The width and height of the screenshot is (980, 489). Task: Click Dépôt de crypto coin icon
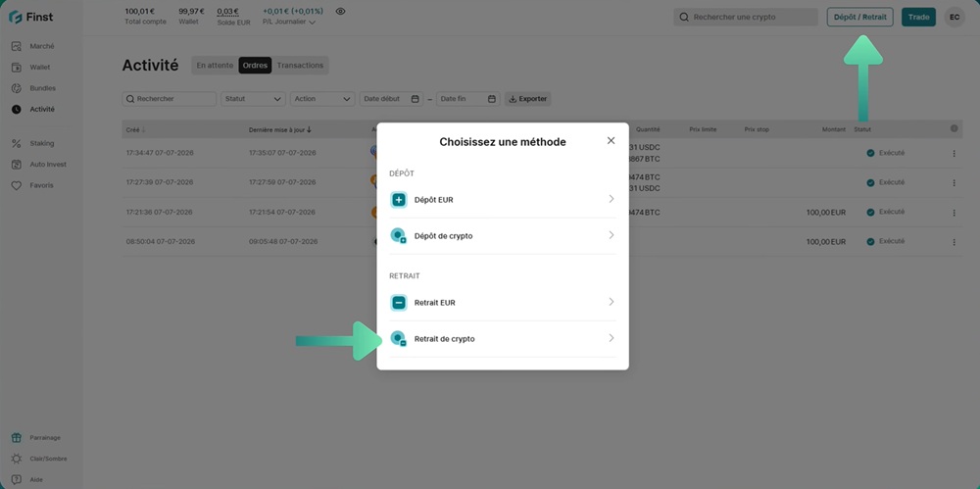click(398, 236)
